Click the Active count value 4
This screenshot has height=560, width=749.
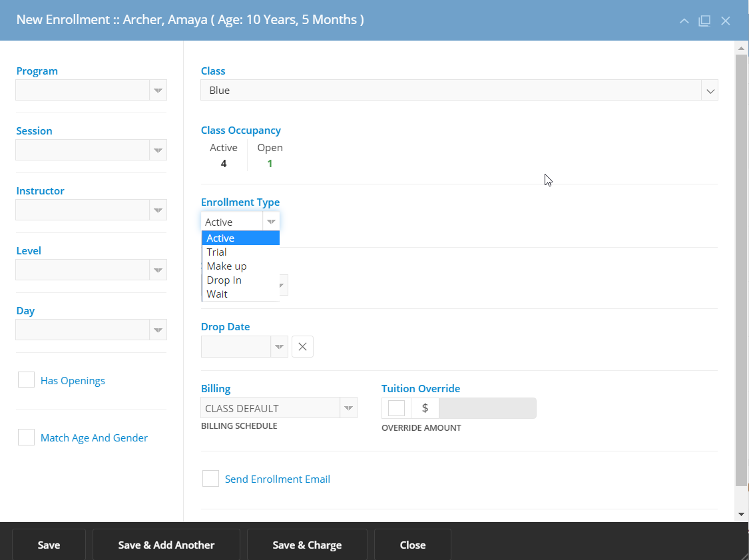pyautogui.click(x=224, y=163)
